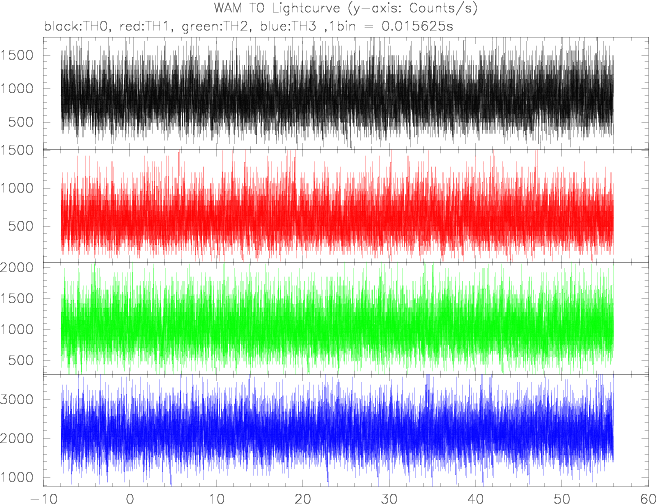Click the x-axis label "60"

pos(647,499)
